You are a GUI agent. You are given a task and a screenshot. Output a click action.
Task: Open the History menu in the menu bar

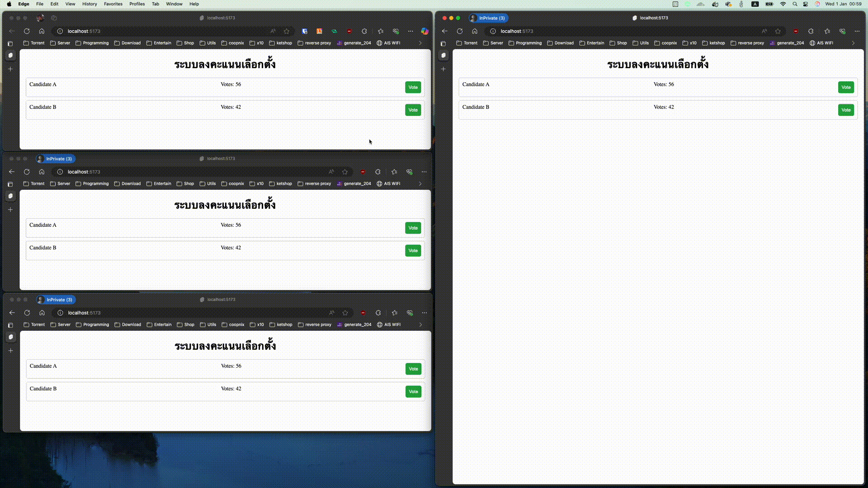[x=90, y=4]
